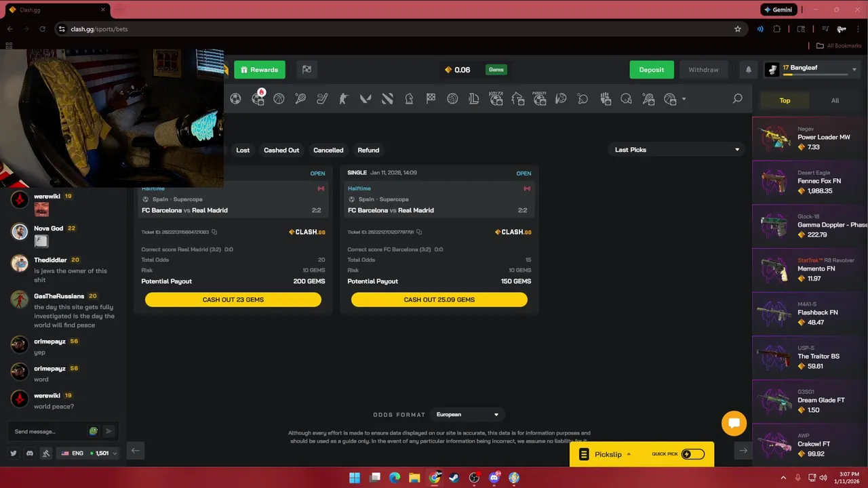Screen dimensions: 868x488
Task: Toggle the Quick Pick switch
Action: click(693, 454)
